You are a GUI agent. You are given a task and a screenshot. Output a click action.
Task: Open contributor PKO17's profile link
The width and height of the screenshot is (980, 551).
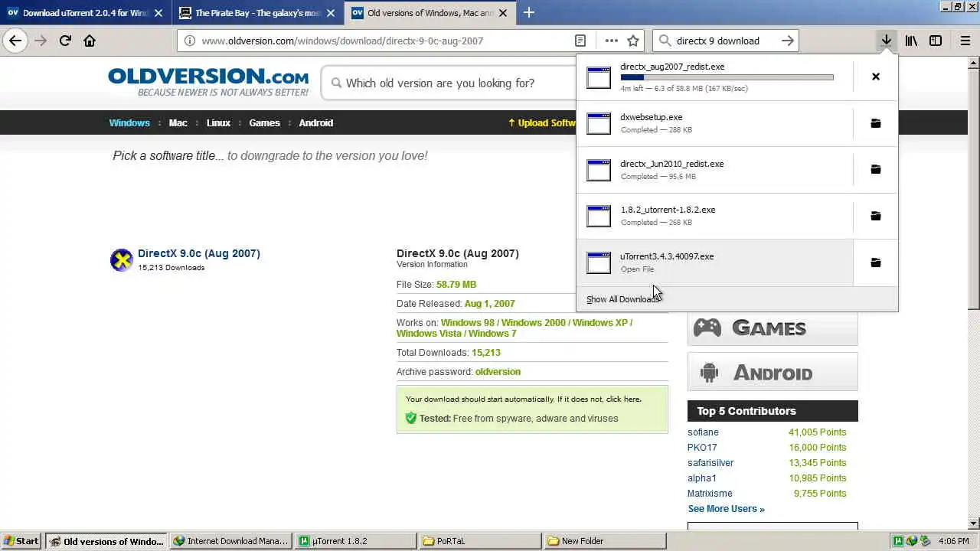[x=702, y=448]
